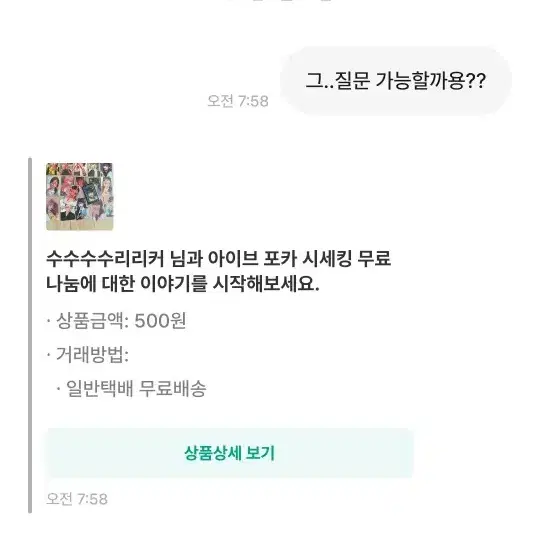The height and width of the screenshot is (540, 540).
Task: Tap the photocard product thumbnail image
Action: pos(80,197)
